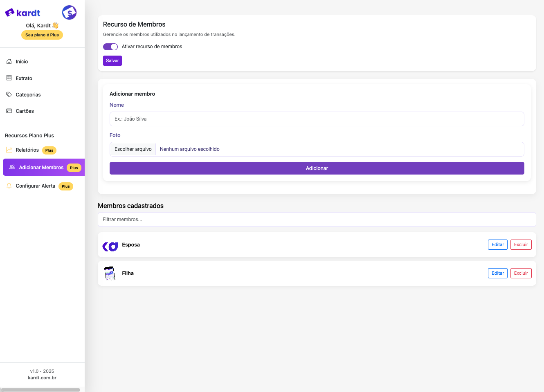Delete the Filha member with Excluir

coord(521,273)
